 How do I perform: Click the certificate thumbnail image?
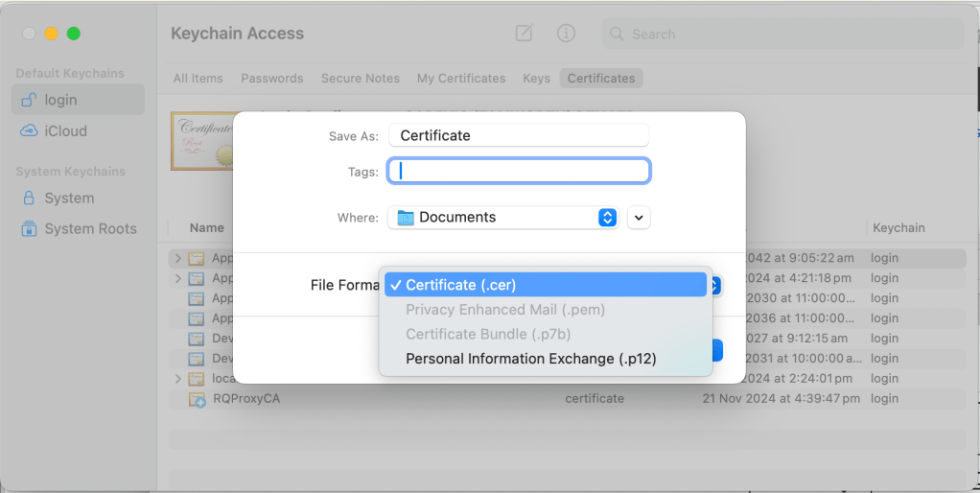201,141
